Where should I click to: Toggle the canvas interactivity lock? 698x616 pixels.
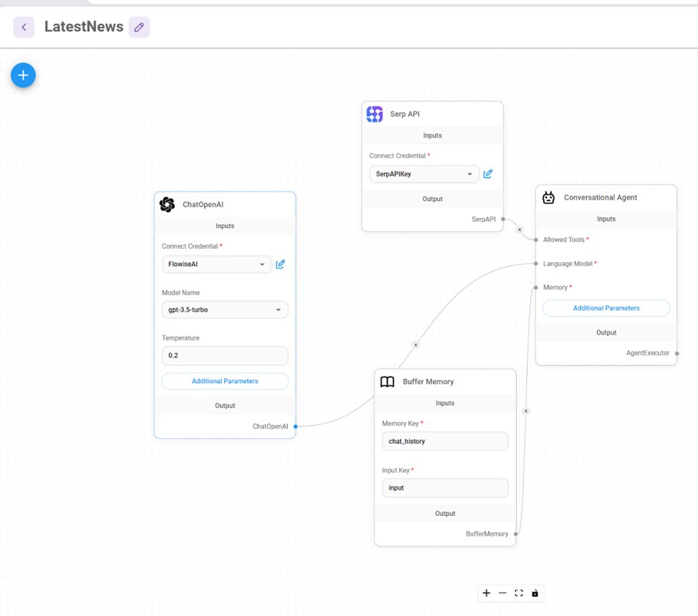pyautogui.click(x=535, y=593)
